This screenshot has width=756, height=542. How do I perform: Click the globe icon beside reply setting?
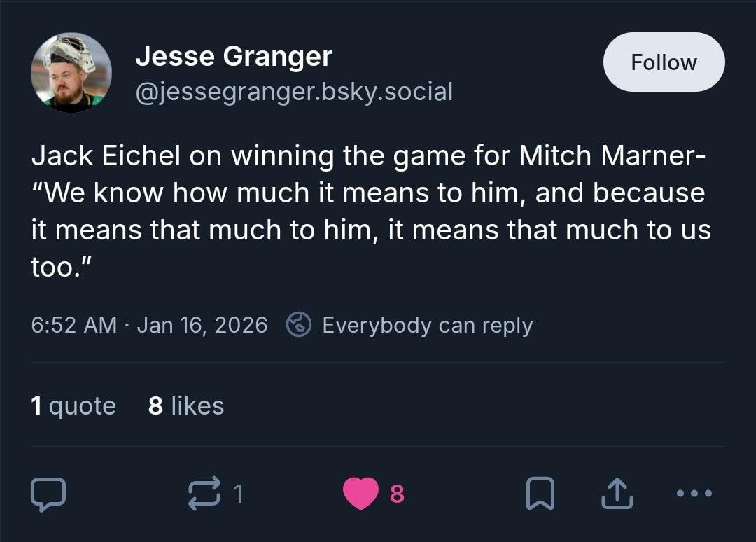point(299,325)
